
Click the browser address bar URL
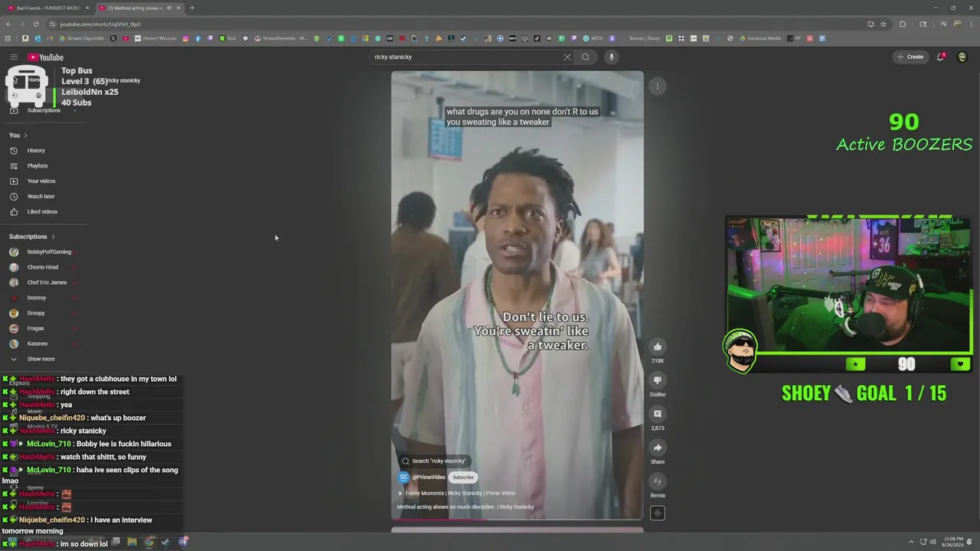pos(100,24)
